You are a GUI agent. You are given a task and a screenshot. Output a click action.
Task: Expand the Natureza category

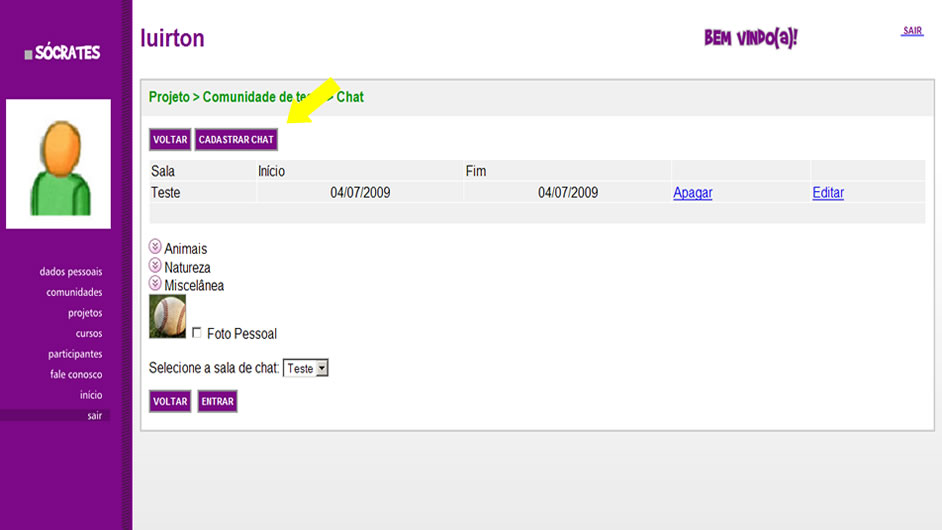pyautogui.click(x=155, y=266)
